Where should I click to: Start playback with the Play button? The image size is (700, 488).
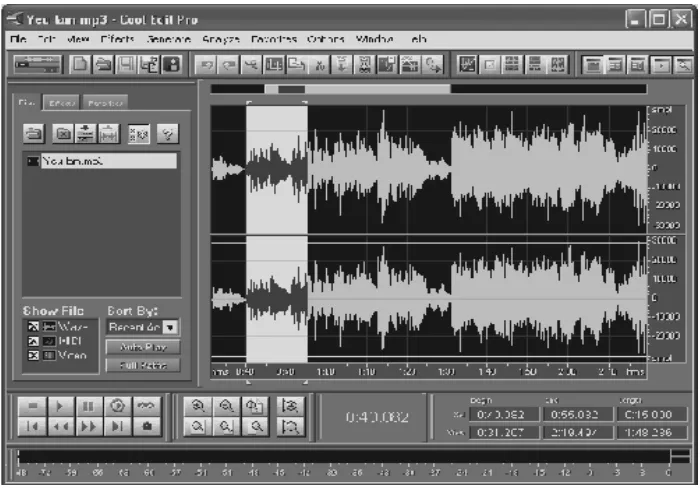click(60, 406)
